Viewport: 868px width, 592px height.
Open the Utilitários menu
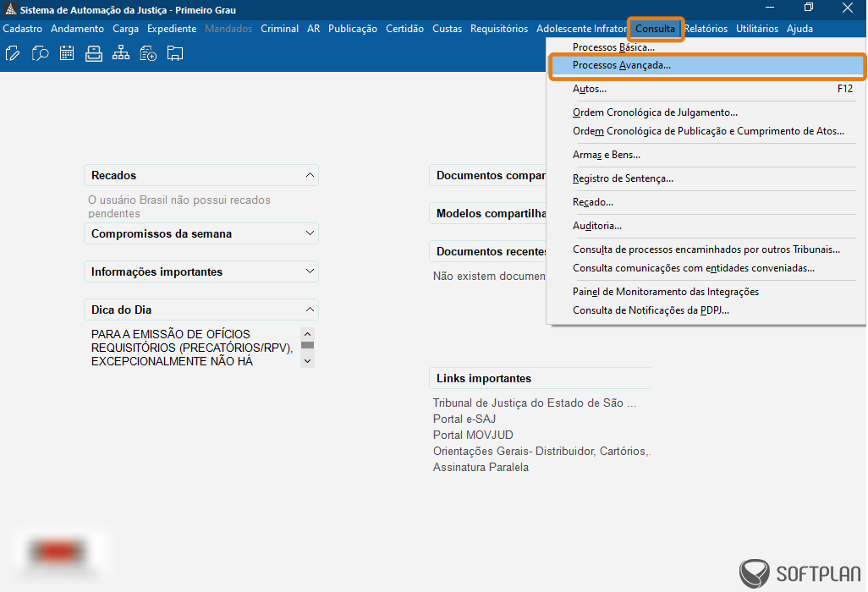coord(757,29)
